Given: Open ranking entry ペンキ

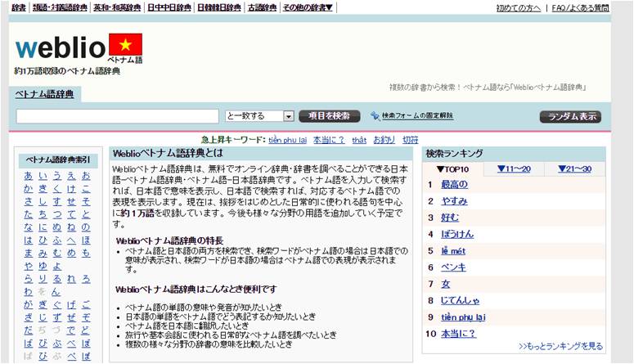Looking at the screenshot, I should tap(453, 267).
